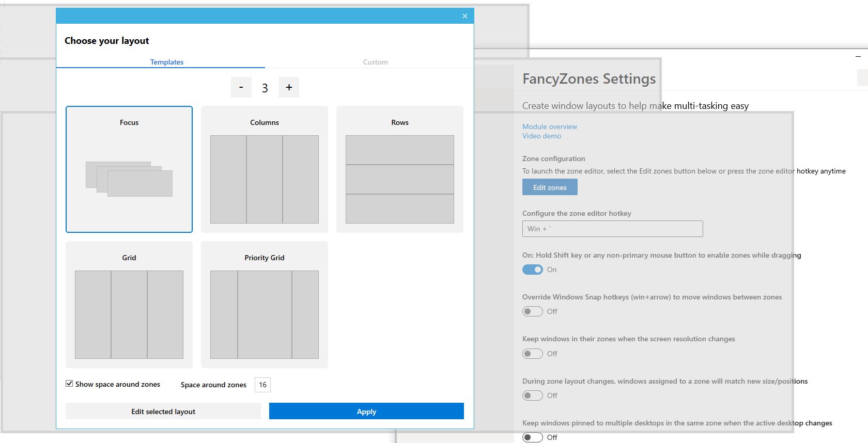Viewport: 868px width, 443px height.
Task: Uncheck Show space around zones
Action: click(x=69, y=384)
